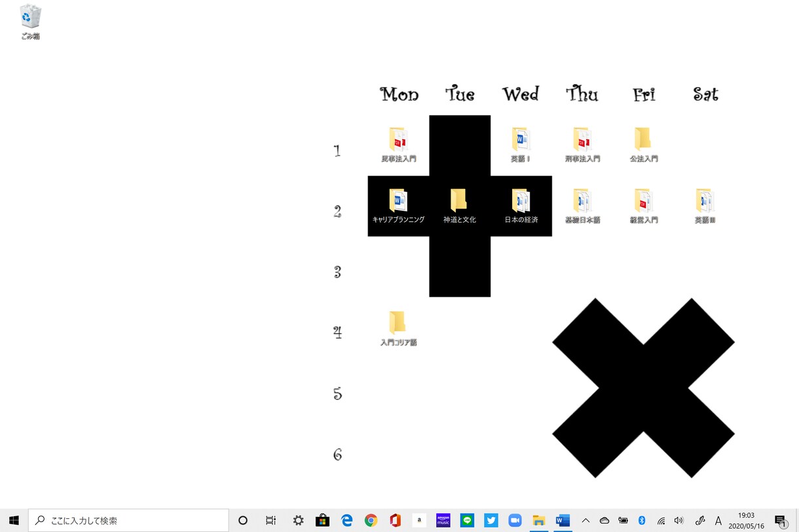Open volume speaker tray icon
The height and width of the screenshot is (532, 799).
pyautogui.click(x=679, y=520)
